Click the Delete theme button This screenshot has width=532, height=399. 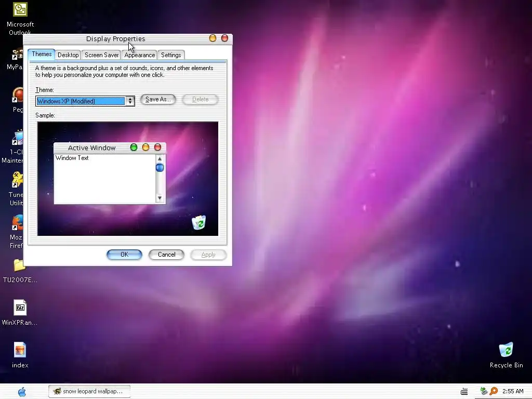(200, 99)
